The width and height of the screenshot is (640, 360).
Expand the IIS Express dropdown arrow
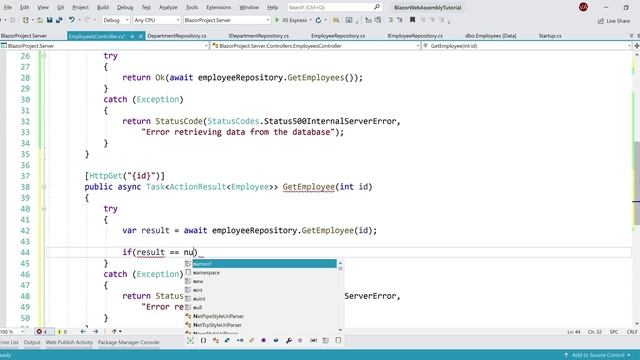tap(311, 20)
